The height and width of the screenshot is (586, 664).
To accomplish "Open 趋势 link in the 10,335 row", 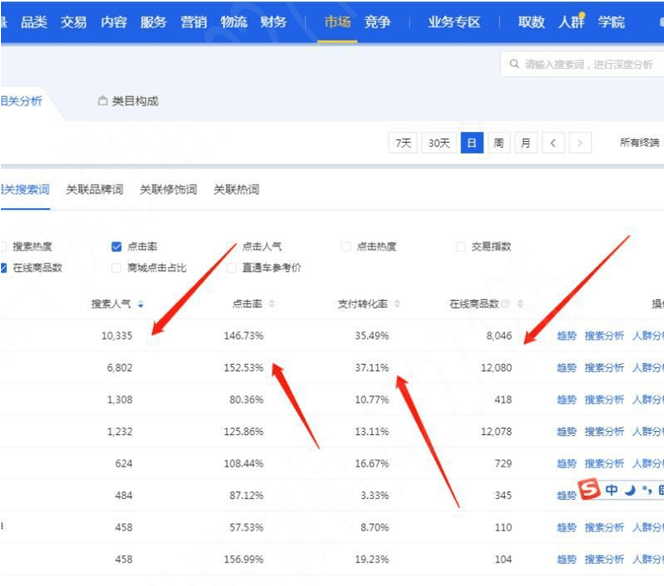I will point(567,336).
